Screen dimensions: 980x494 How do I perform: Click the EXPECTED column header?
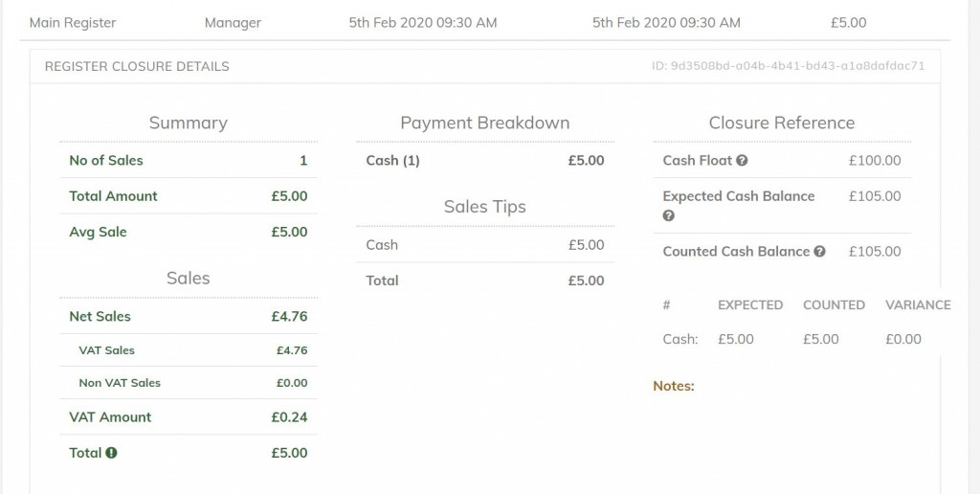click(749, 305)
